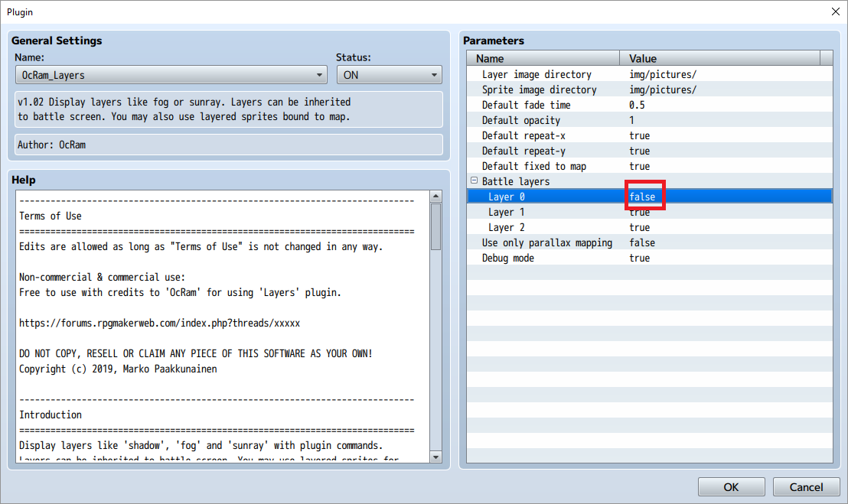Click the Default fade time value 0.5
Viewport: 848px width, 504px height.
(x=637, y=105)
